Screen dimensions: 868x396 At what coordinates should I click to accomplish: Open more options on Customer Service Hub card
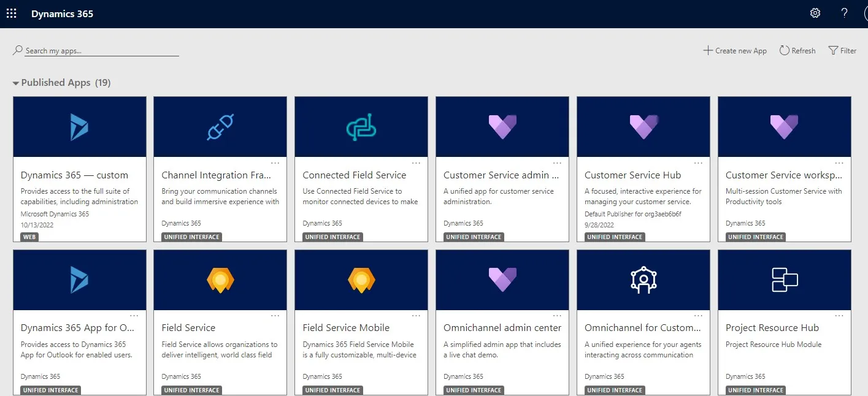(699, 163)
